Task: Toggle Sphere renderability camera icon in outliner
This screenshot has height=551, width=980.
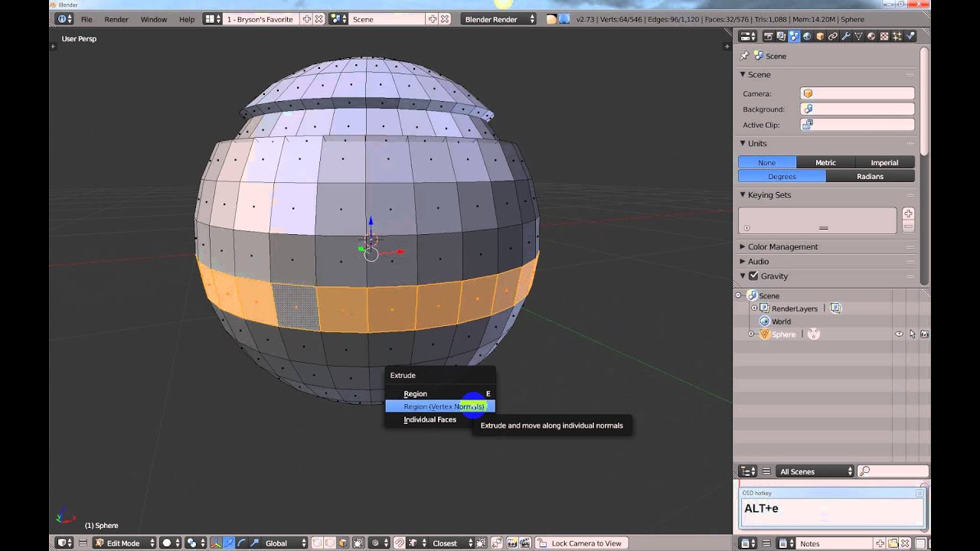Action: point(924,334)
